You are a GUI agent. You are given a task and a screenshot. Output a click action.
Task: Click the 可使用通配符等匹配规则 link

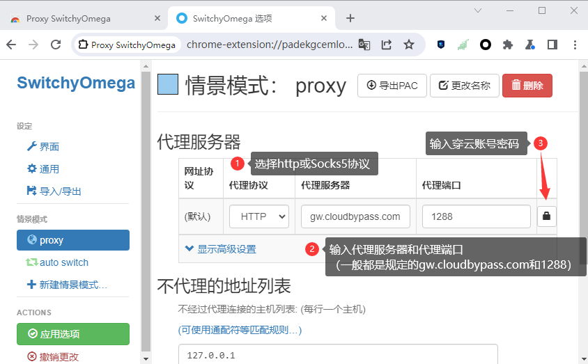(x=240, y=330)
